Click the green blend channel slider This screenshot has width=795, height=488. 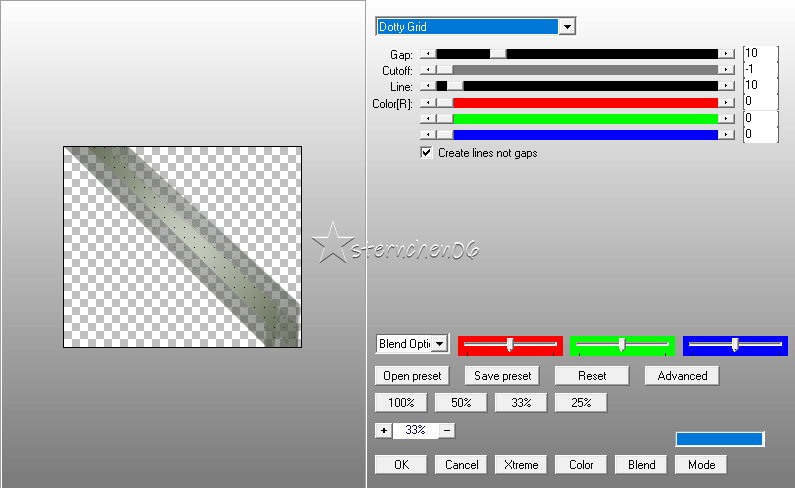pos(622,344)
